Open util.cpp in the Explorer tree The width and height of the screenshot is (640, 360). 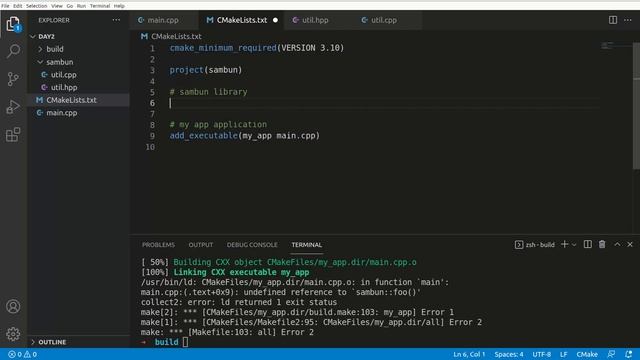click(x=64, y=75)
